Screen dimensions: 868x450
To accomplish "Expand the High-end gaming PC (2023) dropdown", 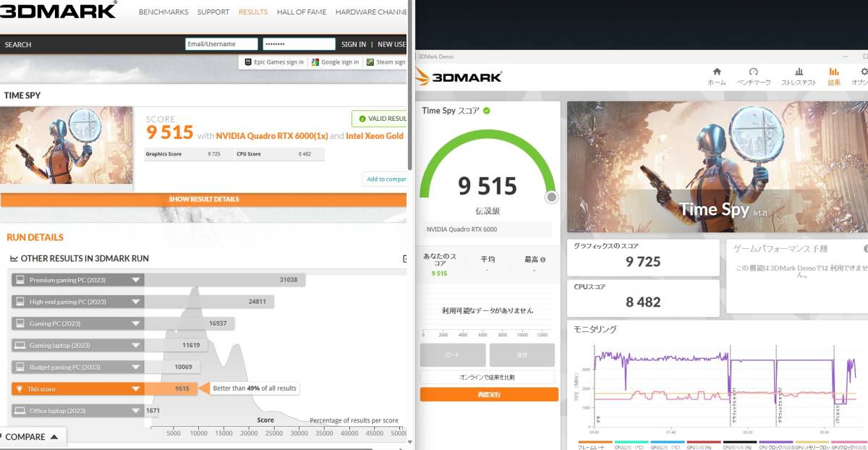I will (x=135, y=302).
